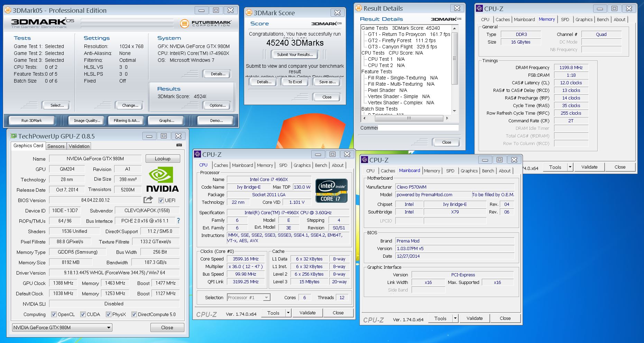The width and height of the screenshot is (644, 343).
Task: Click the GPU-Z title bar icon
Action: point(13,136)
